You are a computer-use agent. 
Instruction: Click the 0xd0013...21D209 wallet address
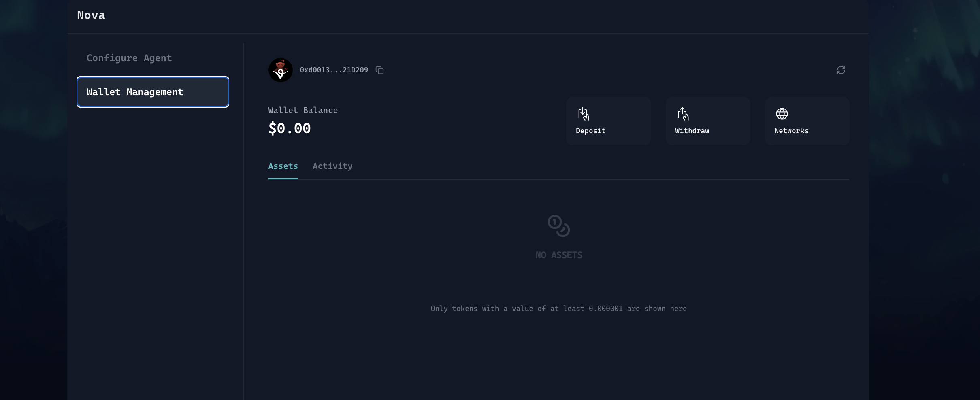click(x=334, y=70)
